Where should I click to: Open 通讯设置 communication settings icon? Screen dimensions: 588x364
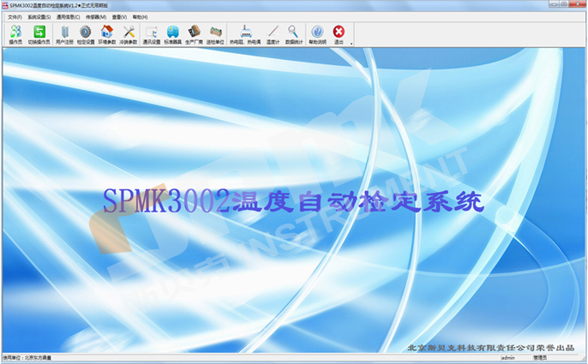pyautogui.click(x=152, y=33)
